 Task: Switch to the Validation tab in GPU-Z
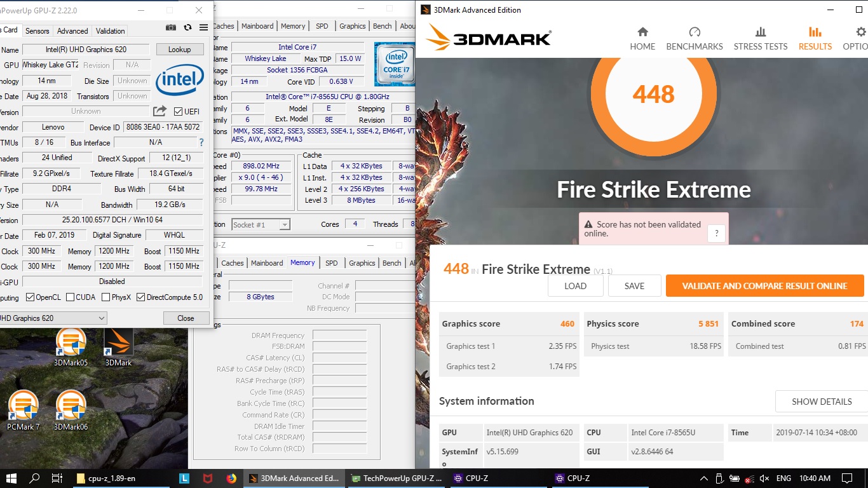click(111, 30)
